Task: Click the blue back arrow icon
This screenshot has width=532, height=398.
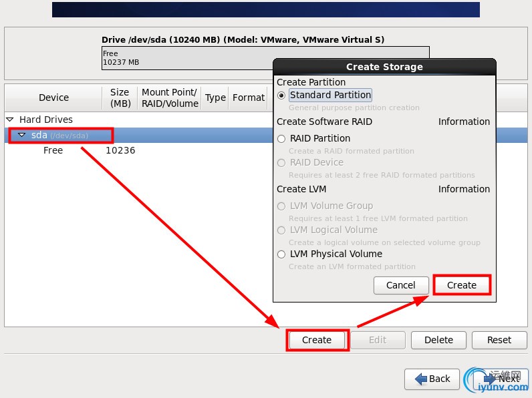Action: pyautogui.click(x=421, y=379)
